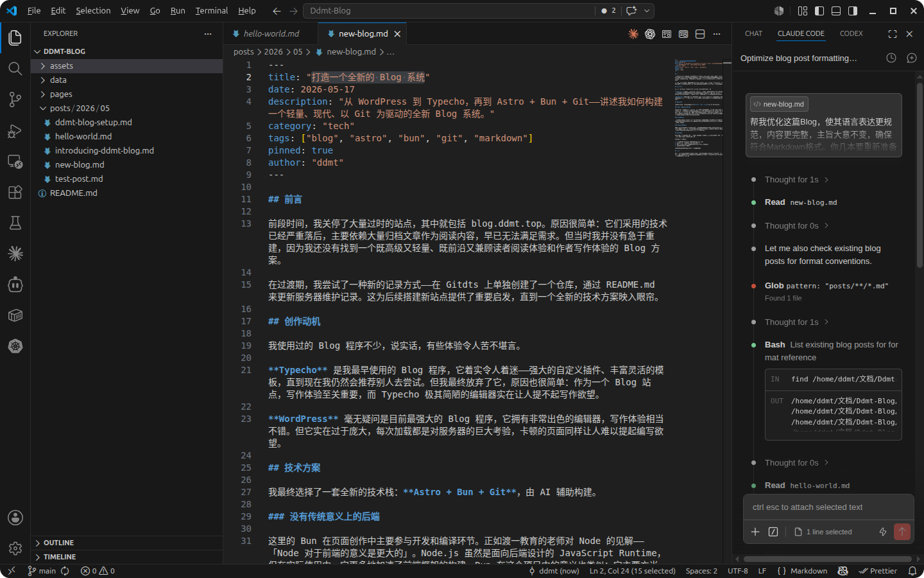Click the Claude Code icon in editor toolbar

[633, 34]
